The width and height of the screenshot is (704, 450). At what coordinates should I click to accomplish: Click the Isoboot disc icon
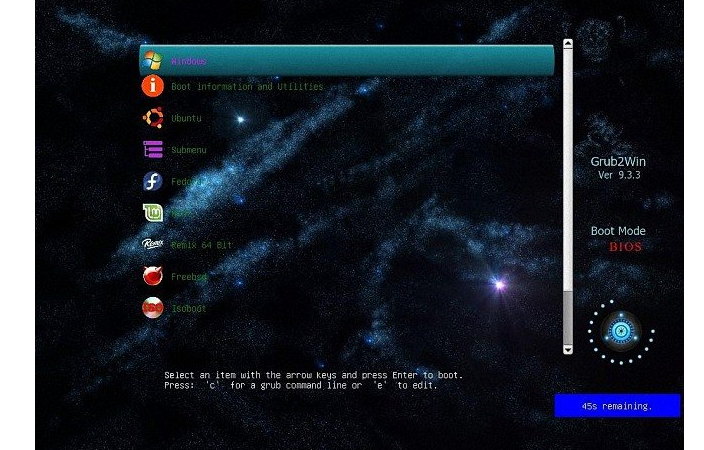pyautogui.click(x=153, y=308)
